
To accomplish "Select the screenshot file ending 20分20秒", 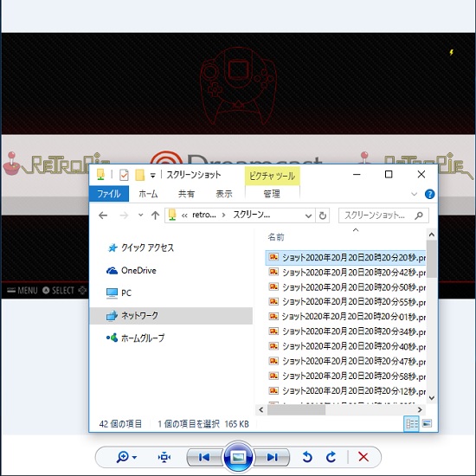I will point(346,258).
